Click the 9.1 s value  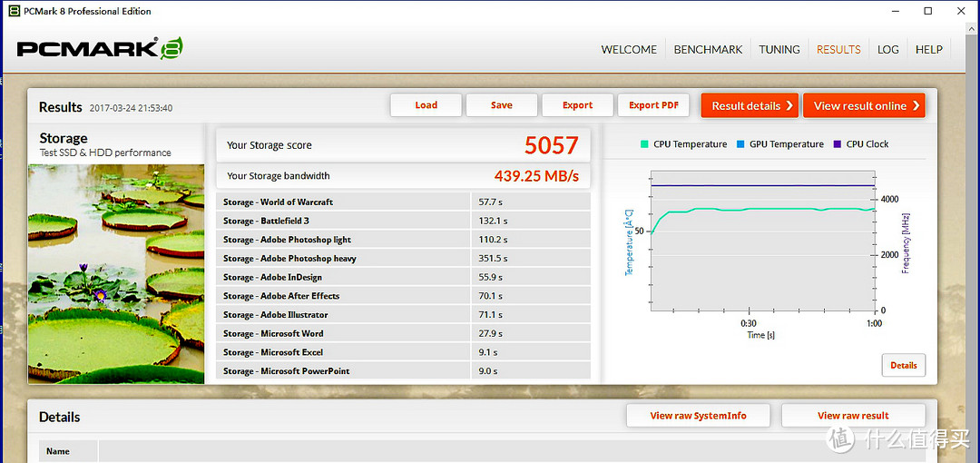click(487, 352)
